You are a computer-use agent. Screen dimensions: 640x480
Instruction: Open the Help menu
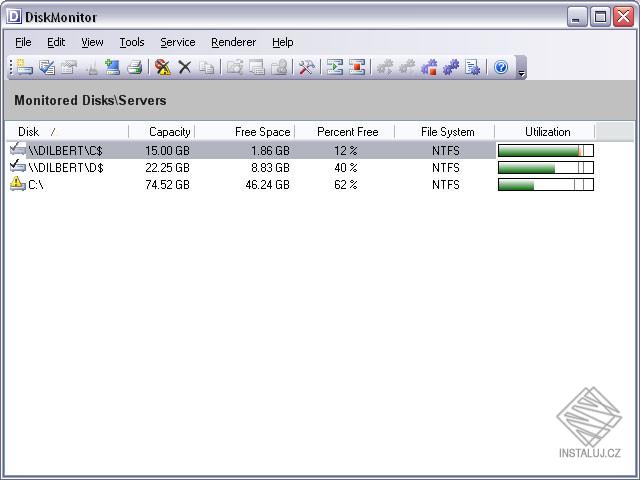pos(282,42)
